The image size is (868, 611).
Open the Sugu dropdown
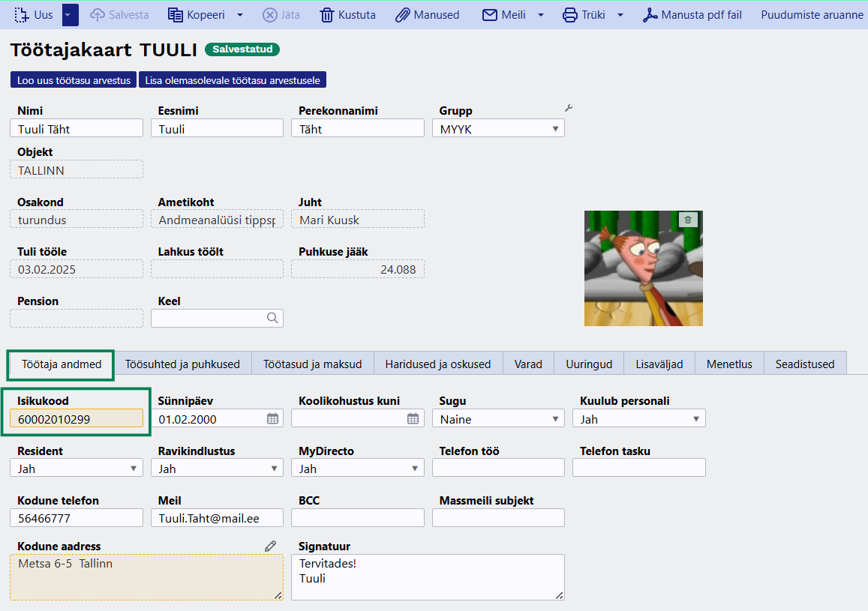[x=555, y=419]
